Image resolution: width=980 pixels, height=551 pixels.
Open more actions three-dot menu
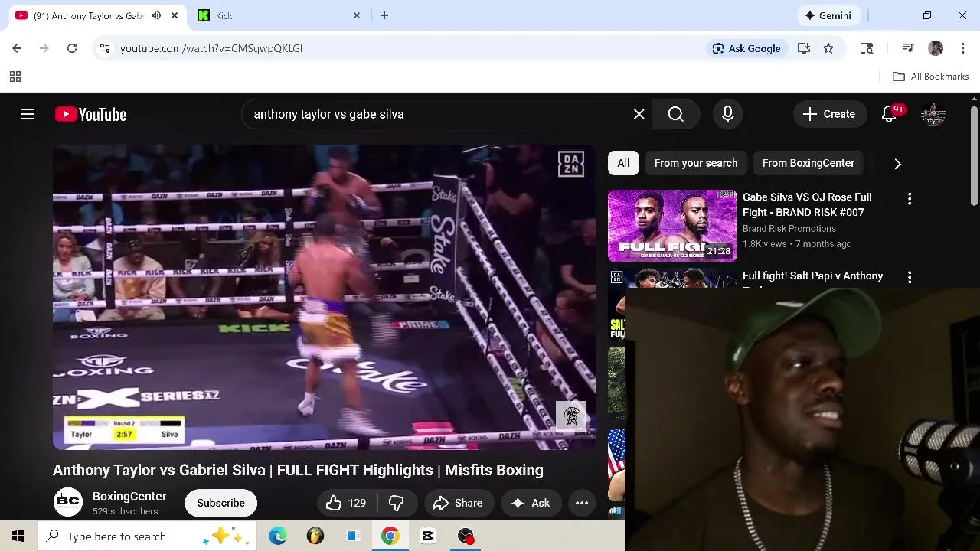(582, 503)
